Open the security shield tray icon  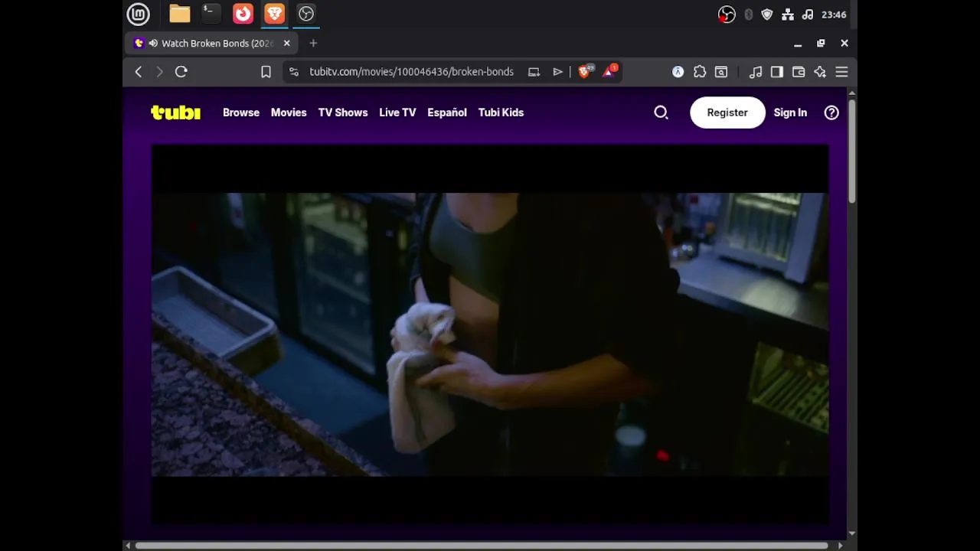[x=767, y=15]
